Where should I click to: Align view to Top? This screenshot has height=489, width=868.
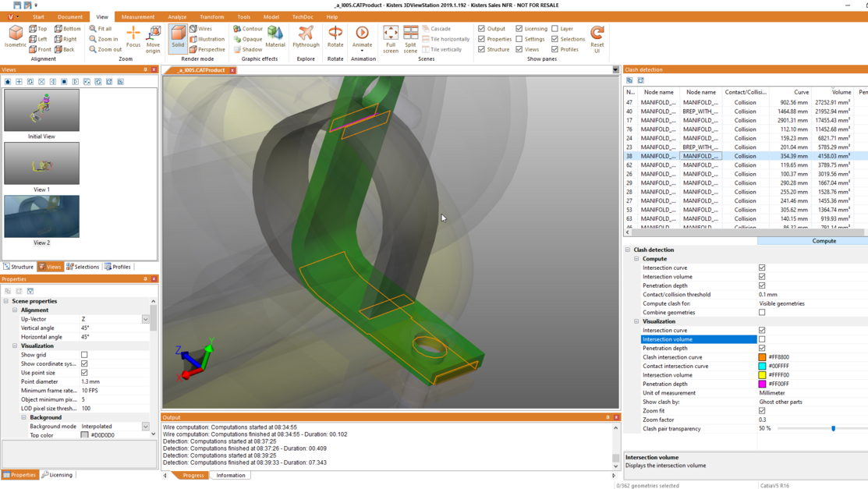pos(38,29)
